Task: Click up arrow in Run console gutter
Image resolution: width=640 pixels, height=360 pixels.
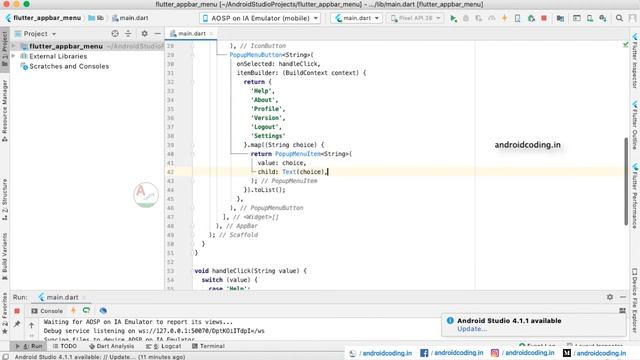Action: (31, 325)
